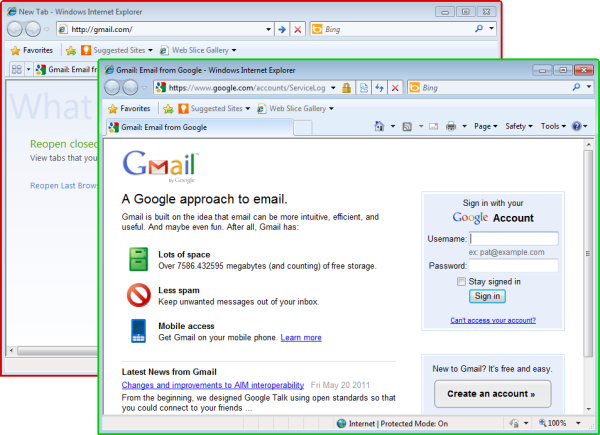Open Print dropdown arrow
The width and height of the screenshot is (600, 435).
(x=465, y=126)
